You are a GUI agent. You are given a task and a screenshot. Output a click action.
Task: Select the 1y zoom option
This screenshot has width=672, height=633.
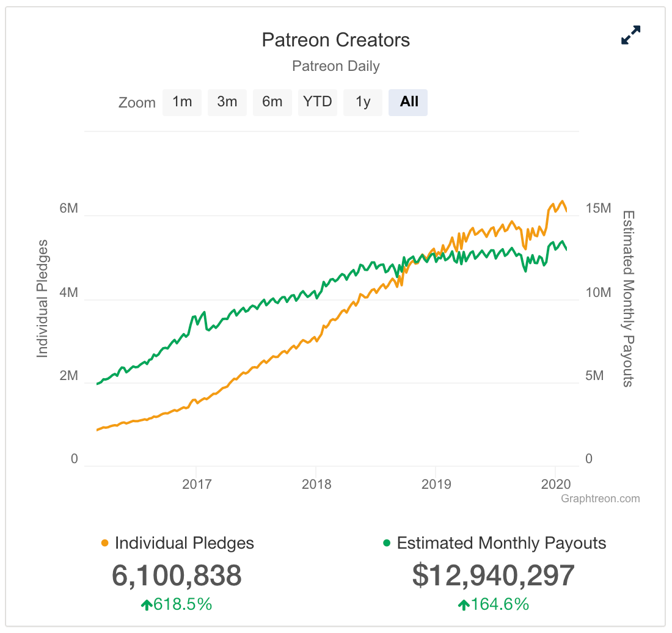pos(362,102)
